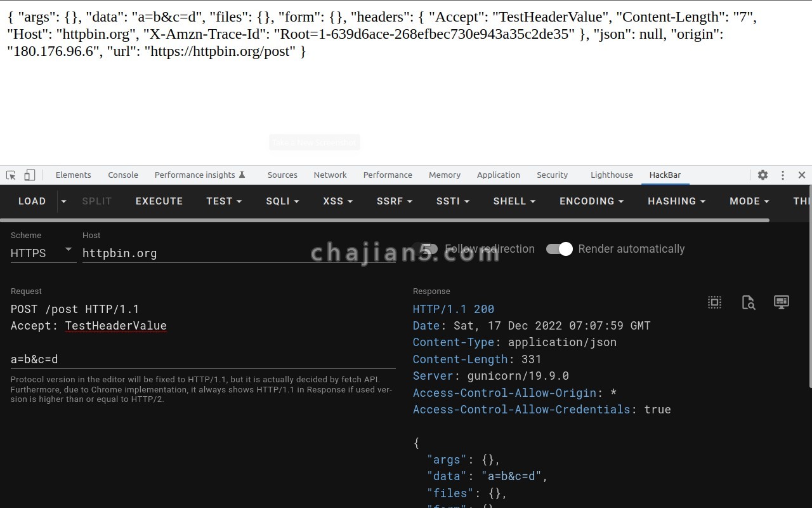Click the Access-Control-Allow-Credentials: true line

[x=542, y=410]
